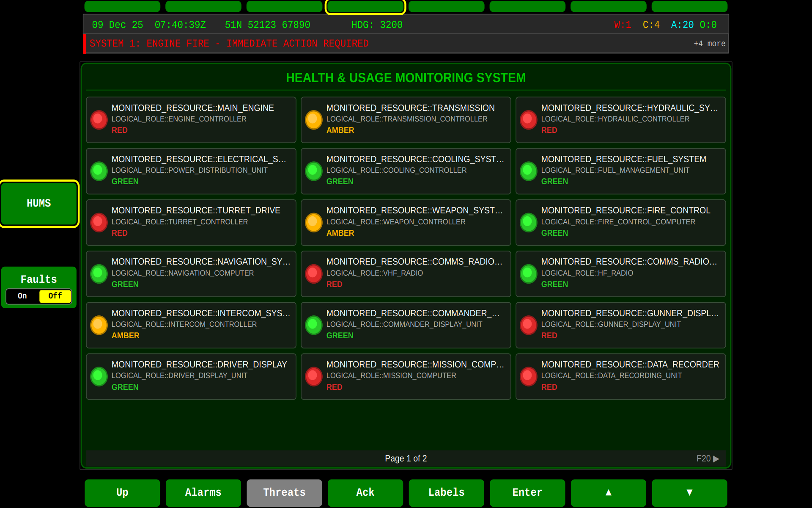Click the green FUEL_SYSTEM status indicator
Image resolution: width=812 pixels, height=508 pixels.
point(529,171)
